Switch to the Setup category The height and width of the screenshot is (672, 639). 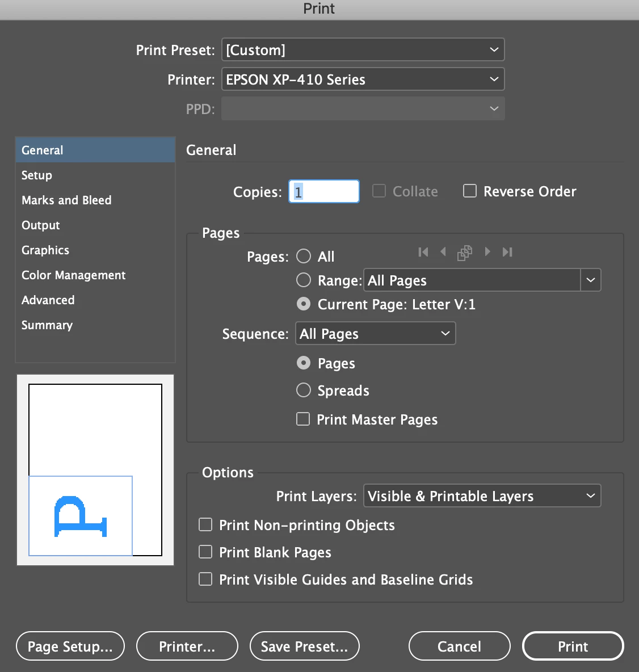[x=95, y=175]
